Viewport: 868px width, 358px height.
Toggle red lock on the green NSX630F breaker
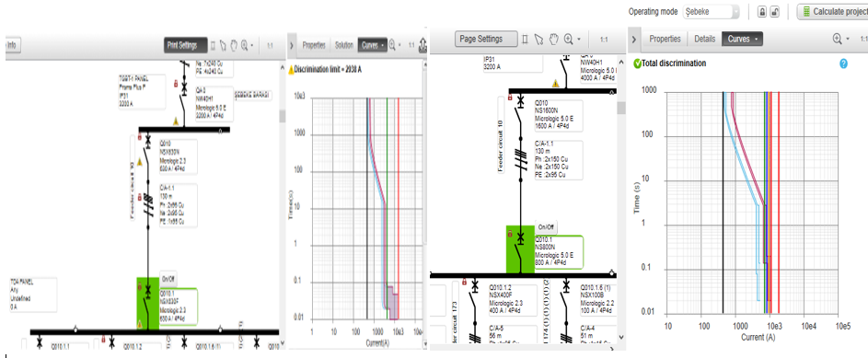pyautogui.click(x=140, y=286)
